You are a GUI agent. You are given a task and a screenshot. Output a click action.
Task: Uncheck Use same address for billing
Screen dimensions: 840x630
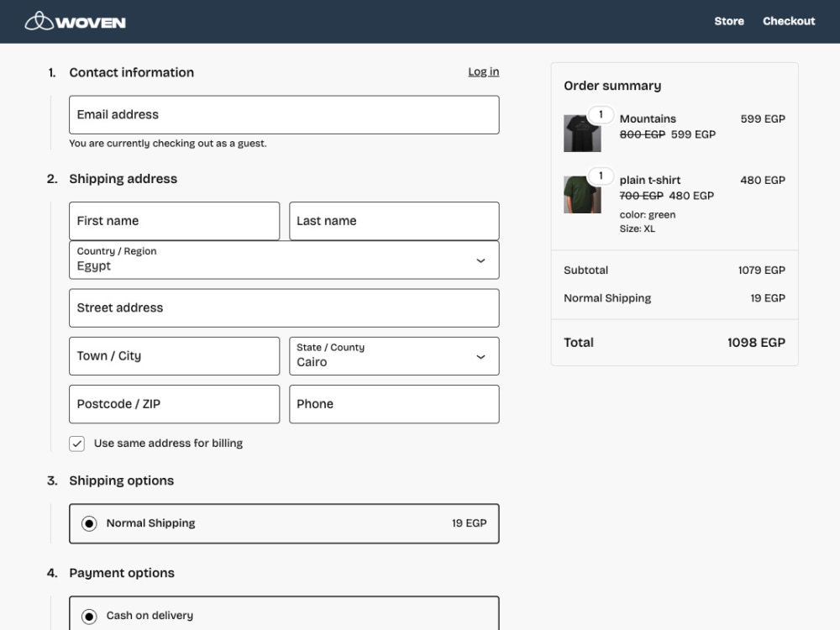(76, 444)
